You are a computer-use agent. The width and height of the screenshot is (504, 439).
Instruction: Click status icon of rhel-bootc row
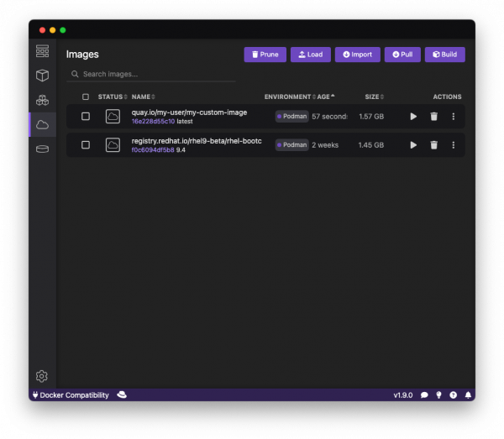pos(113,145)
